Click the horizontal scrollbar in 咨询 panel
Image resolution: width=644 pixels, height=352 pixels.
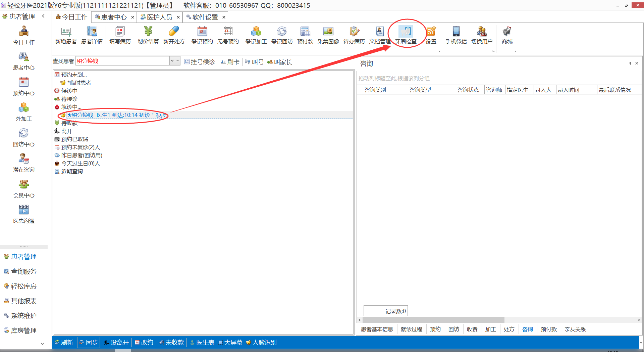point(433,320)
